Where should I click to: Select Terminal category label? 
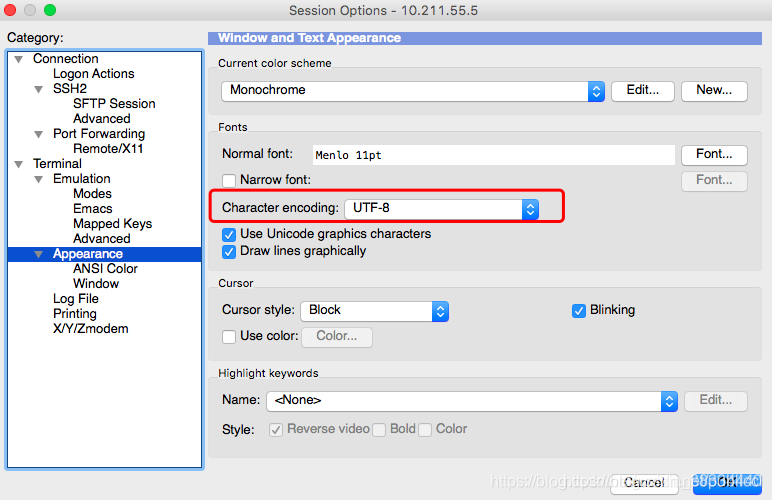[57, 164]
